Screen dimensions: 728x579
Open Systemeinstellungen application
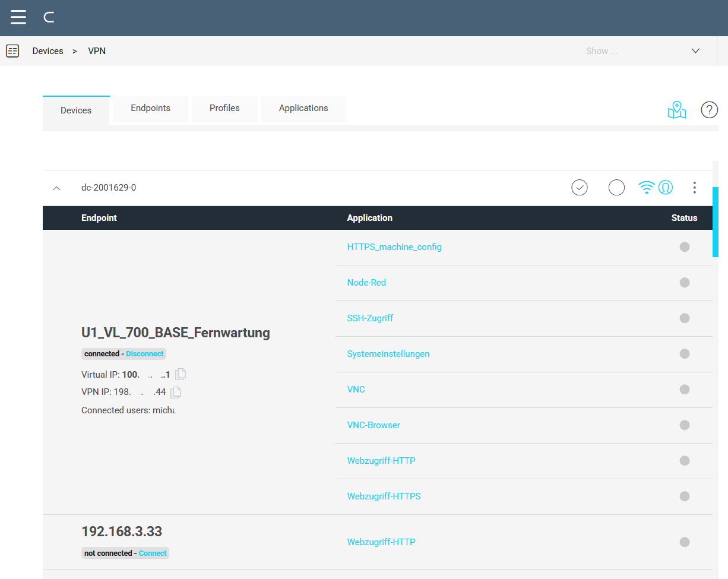[388, 354]
